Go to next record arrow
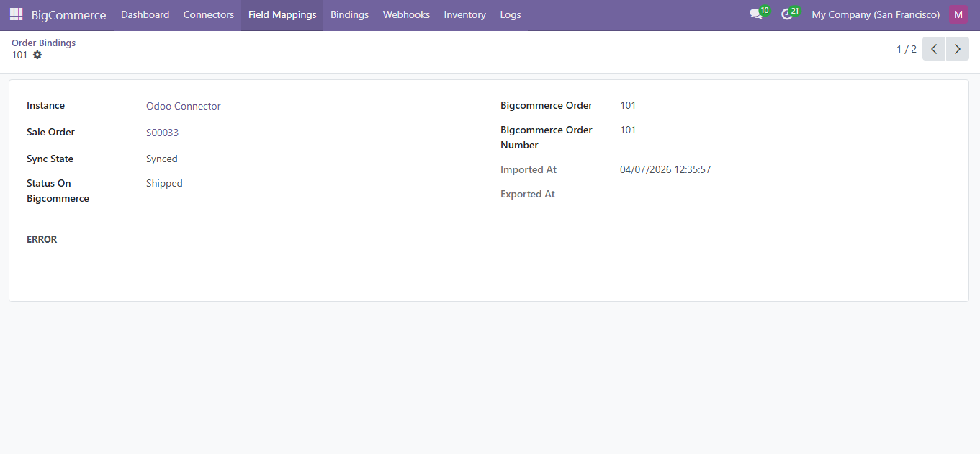Screen dimensions: 980x454 point(957,49)
